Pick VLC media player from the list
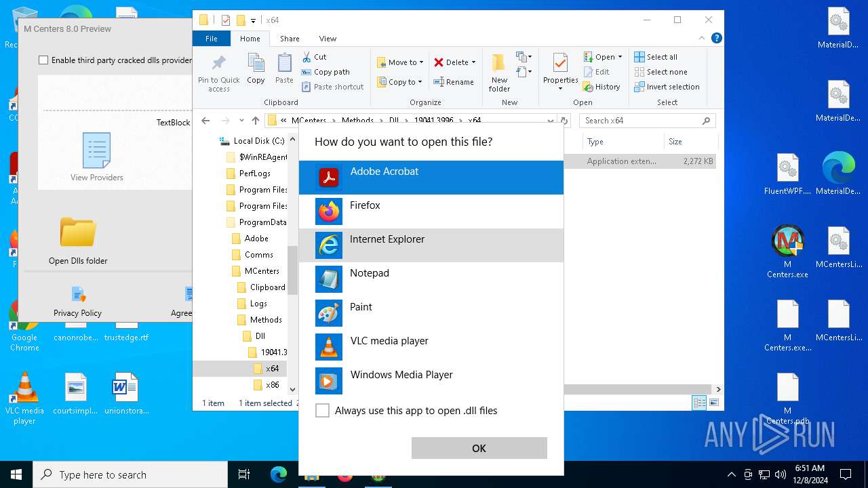 pyautogui.click(x=431, y=347)
